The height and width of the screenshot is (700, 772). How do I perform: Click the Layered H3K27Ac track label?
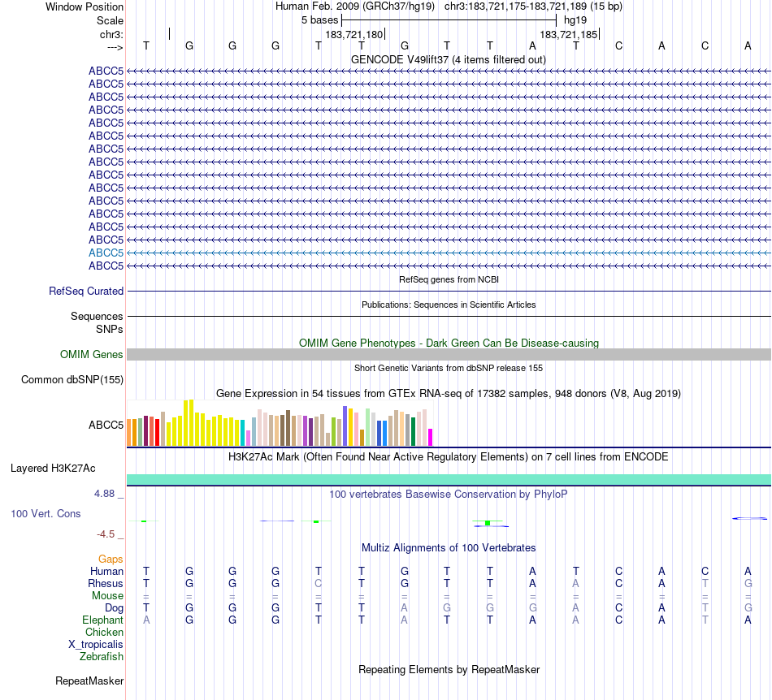[x=53, y=469]
